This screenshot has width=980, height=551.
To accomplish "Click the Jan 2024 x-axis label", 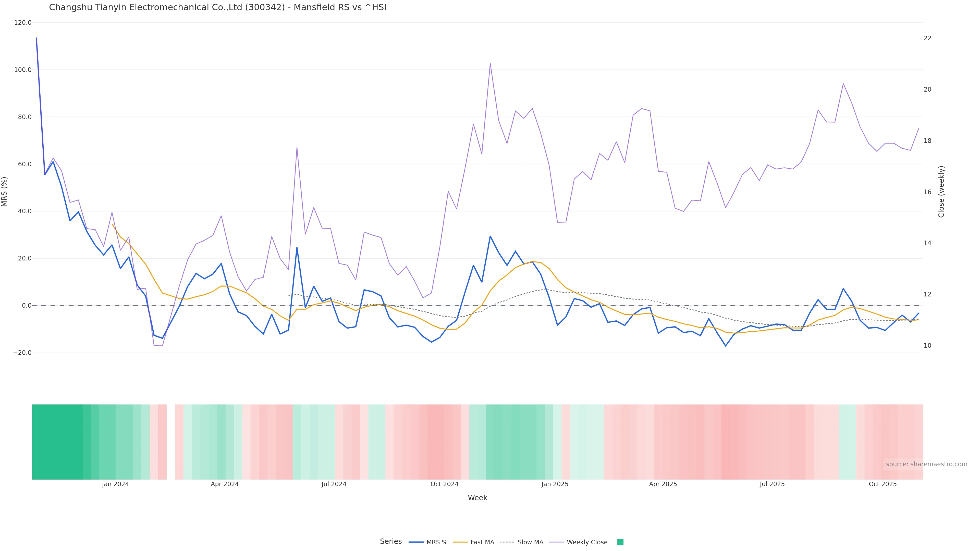I will pyautogui.click(x=115, y=484).
